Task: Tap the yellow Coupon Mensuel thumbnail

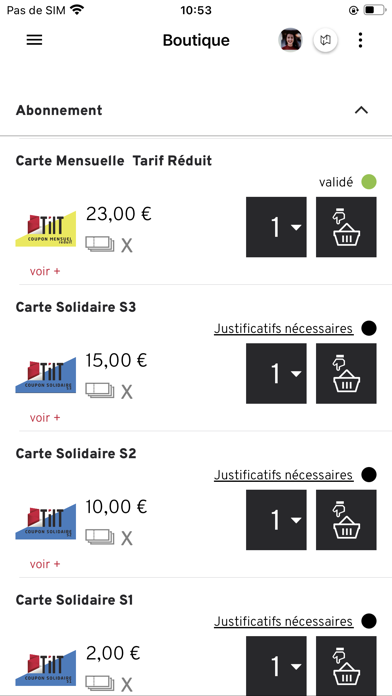Action: (x=46, y=229)
